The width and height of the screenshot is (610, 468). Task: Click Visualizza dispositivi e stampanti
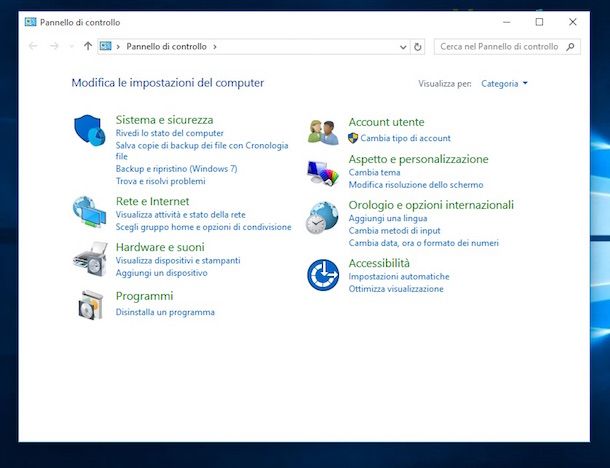[x=178, y=261]
